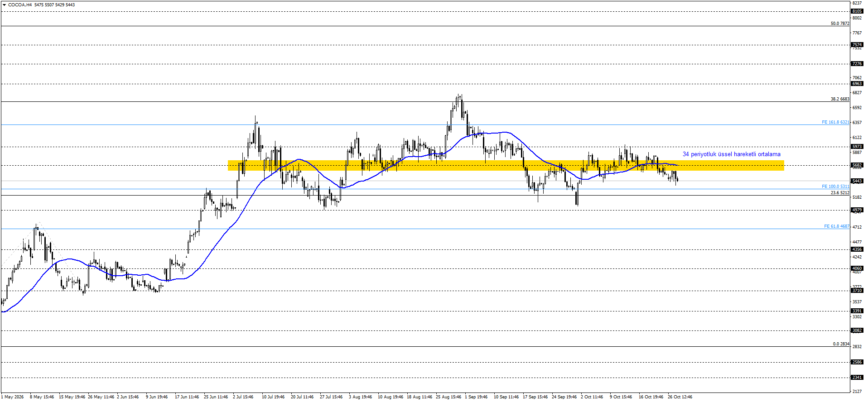Viewport: 868px width, 402px height.
Task: Click the '50.0 7872' Fibonacci level label
Action: tap(840, 24)
